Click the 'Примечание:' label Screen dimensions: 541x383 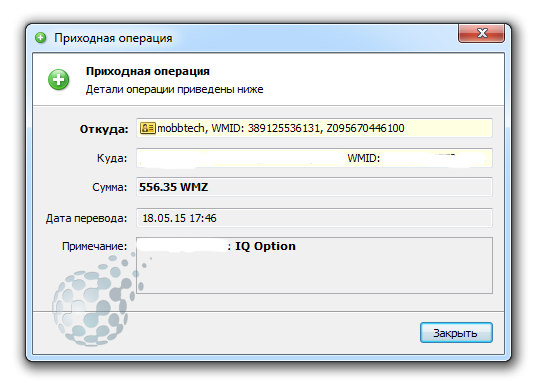click(94, 246)
